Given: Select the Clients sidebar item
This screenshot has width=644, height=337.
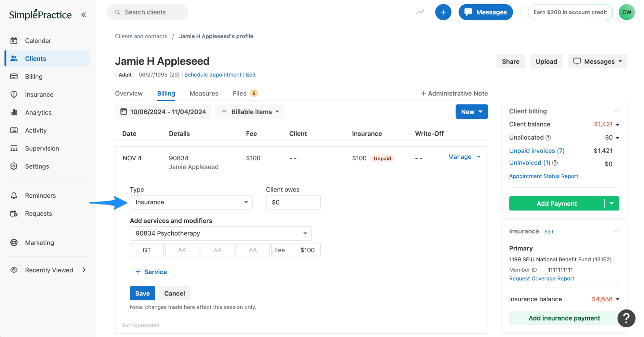Looking at the screenshot, I should 47,59.
